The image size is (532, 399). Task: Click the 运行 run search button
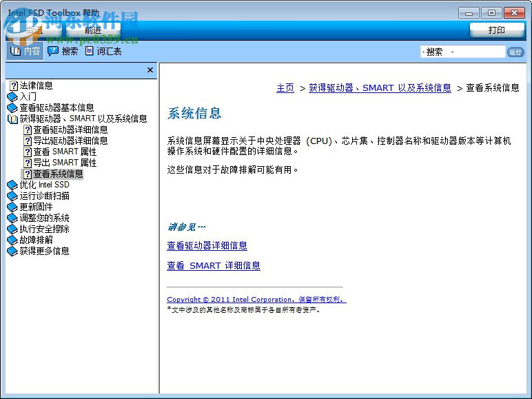[515, 52]
